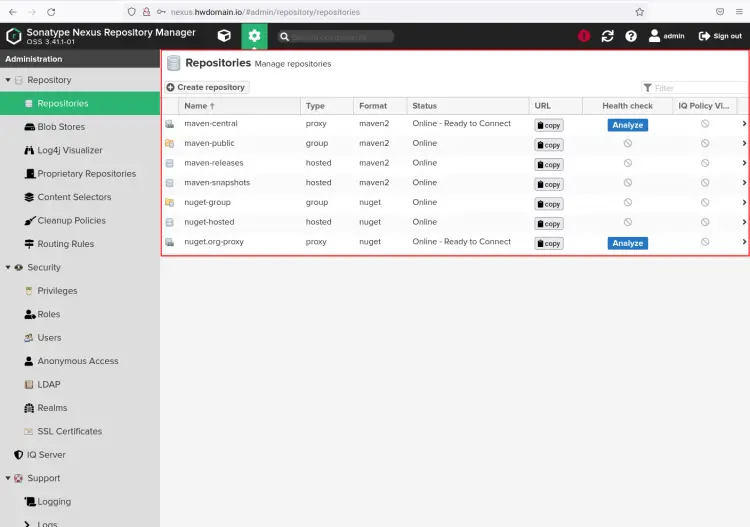Collapse the Repository tree section
750x527 pixels.
8,80
